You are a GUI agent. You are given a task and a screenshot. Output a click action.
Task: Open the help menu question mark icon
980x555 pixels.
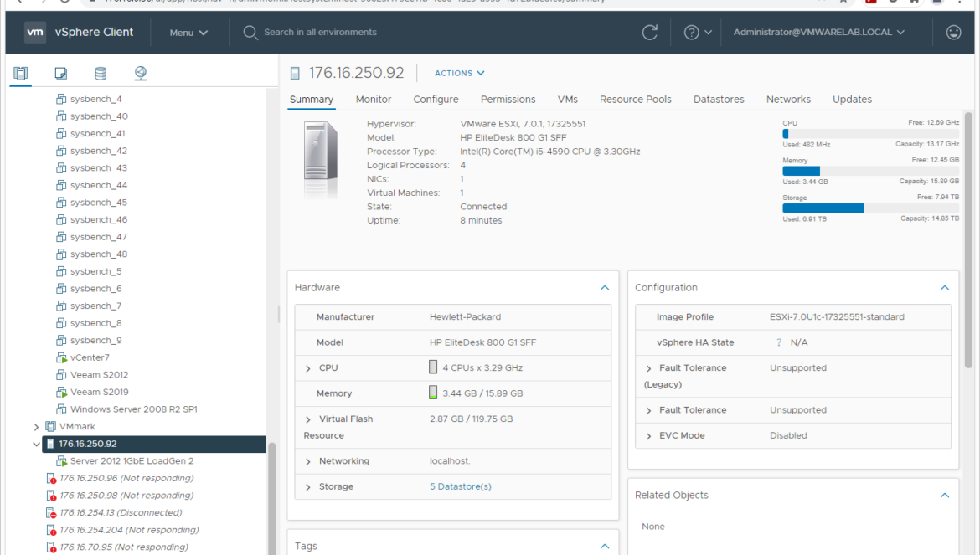[691, 32]
